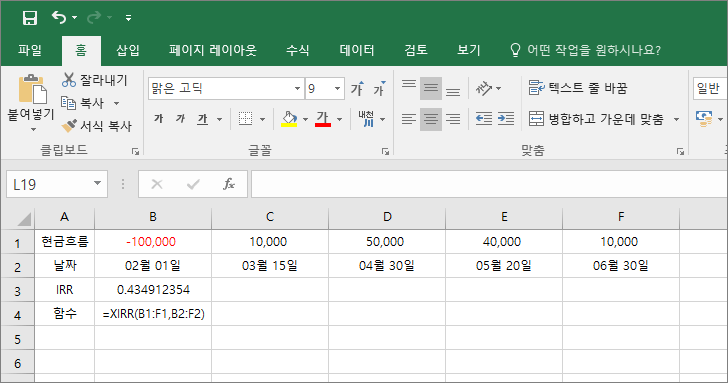Screen dimensions: 728x383
Task: Click the Save icon in quick access toolbar
Action: (30, 18)
